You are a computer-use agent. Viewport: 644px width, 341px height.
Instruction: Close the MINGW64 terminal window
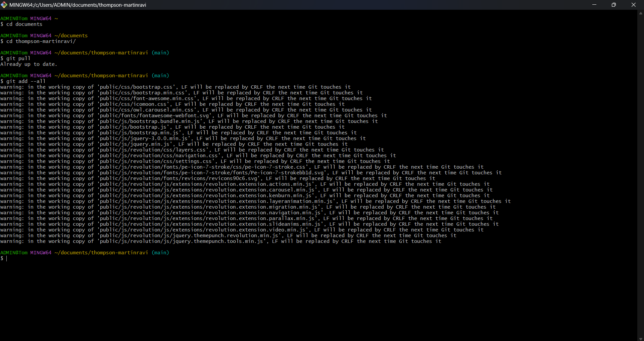pos(634,5)
